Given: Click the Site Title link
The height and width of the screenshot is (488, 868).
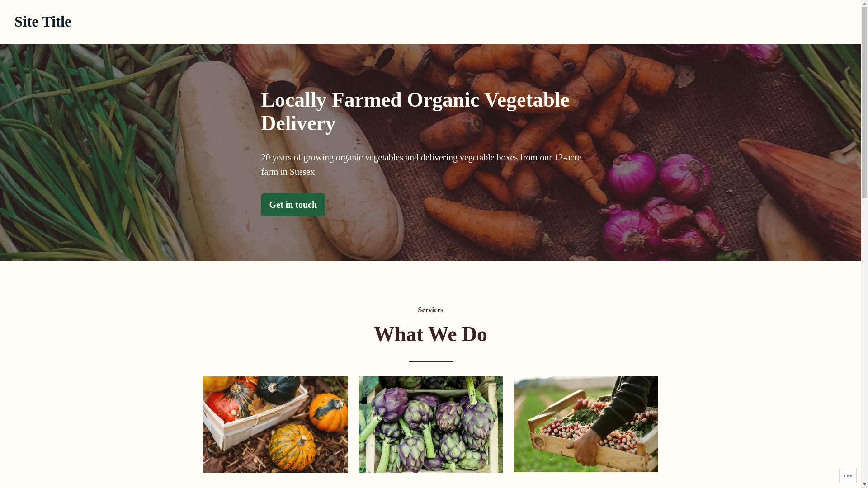Looking at the screenshot, I should pyautogui.click(x=42, y=22).
